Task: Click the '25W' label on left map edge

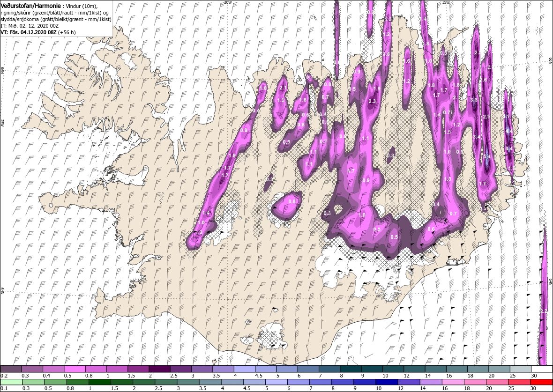Action: (x=2, y=122)
